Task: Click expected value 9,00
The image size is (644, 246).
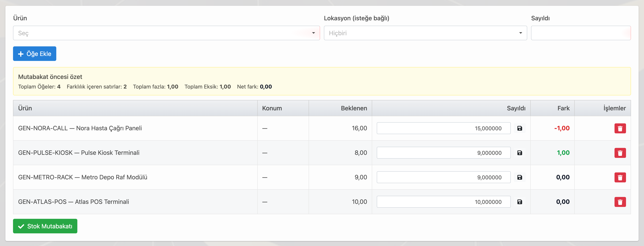Action: 360,177
